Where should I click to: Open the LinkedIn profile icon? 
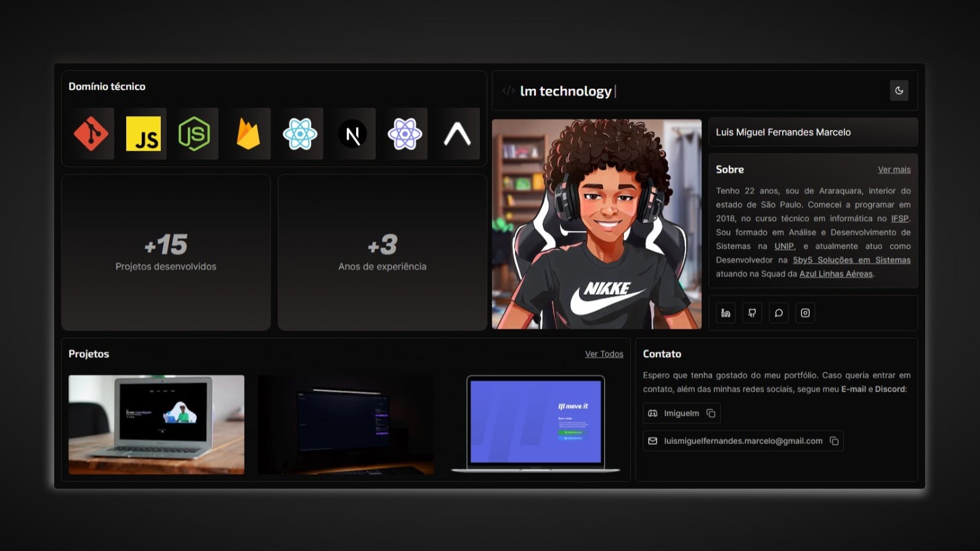pos(726,313)
